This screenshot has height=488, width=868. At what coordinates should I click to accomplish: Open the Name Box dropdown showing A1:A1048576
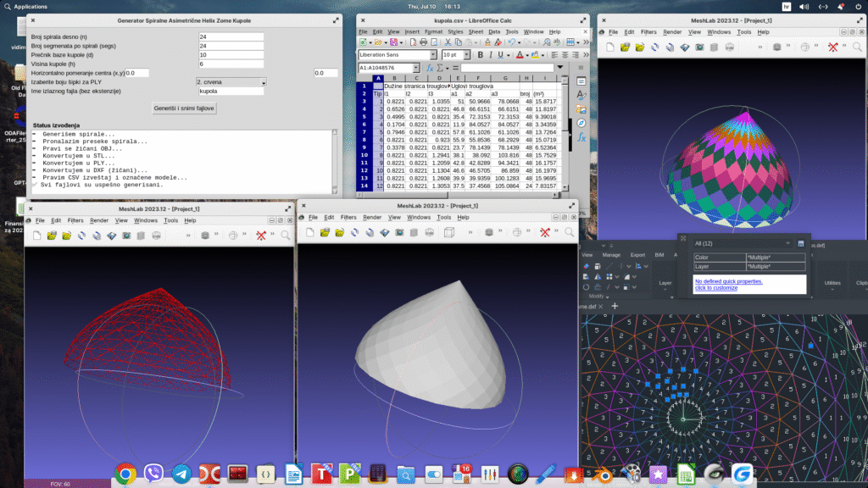tap(415, 68)
